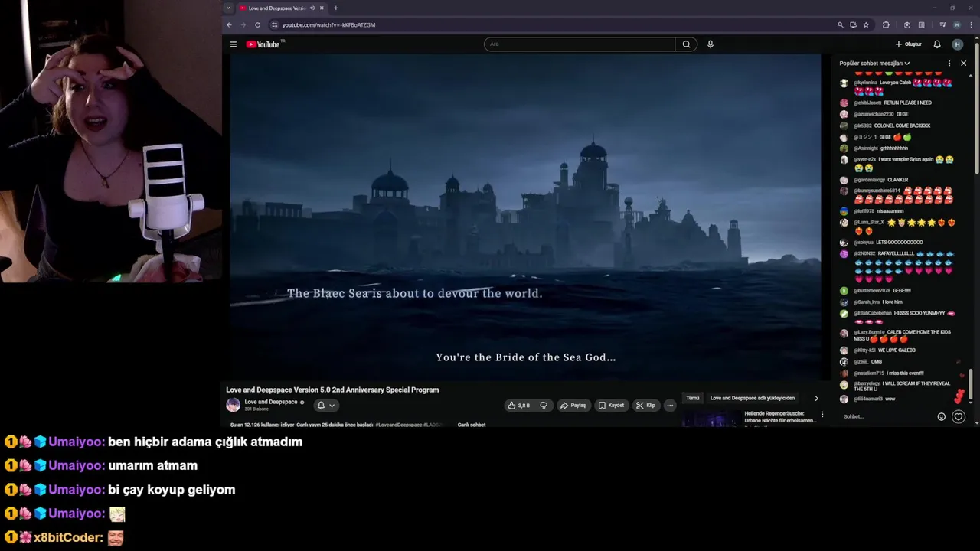Select the Love and Deepspace browser tab
Viewport: 980px width, 551px height.
click(x=282, y=8)
